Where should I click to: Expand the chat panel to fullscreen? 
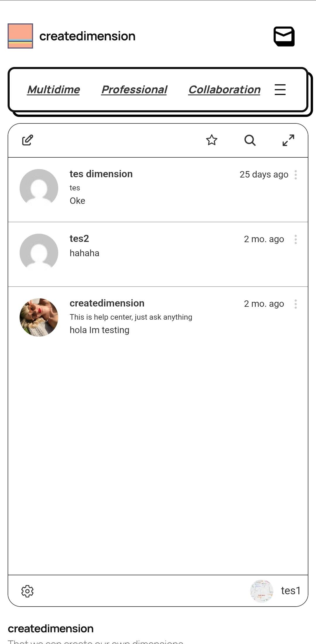(288, 140)
